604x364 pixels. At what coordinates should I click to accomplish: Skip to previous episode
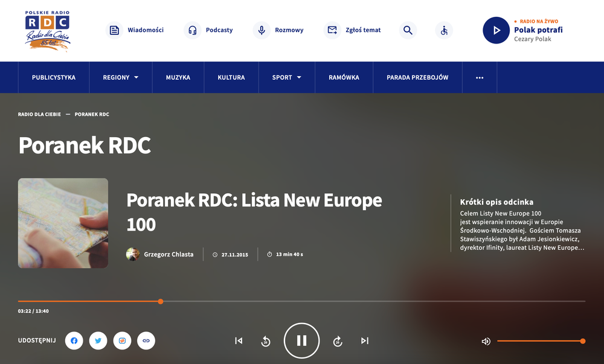239,340
